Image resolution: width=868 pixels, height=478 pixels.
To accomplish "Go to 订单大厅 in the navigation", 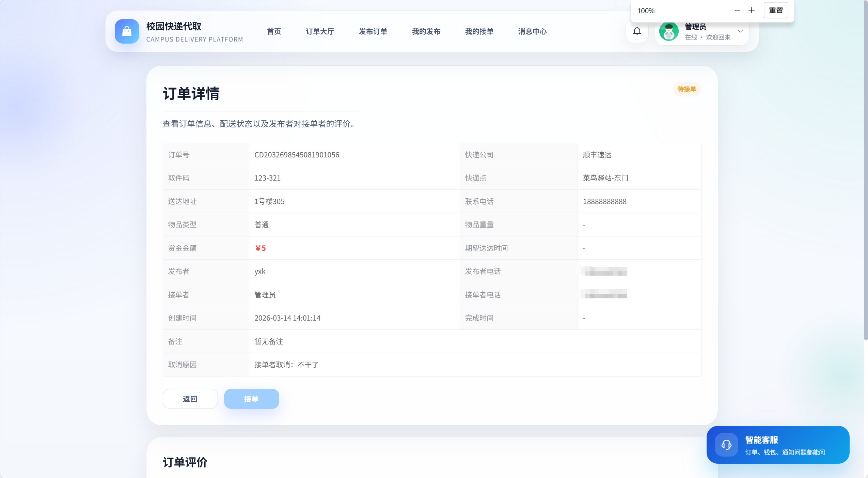I will point(320,31).
